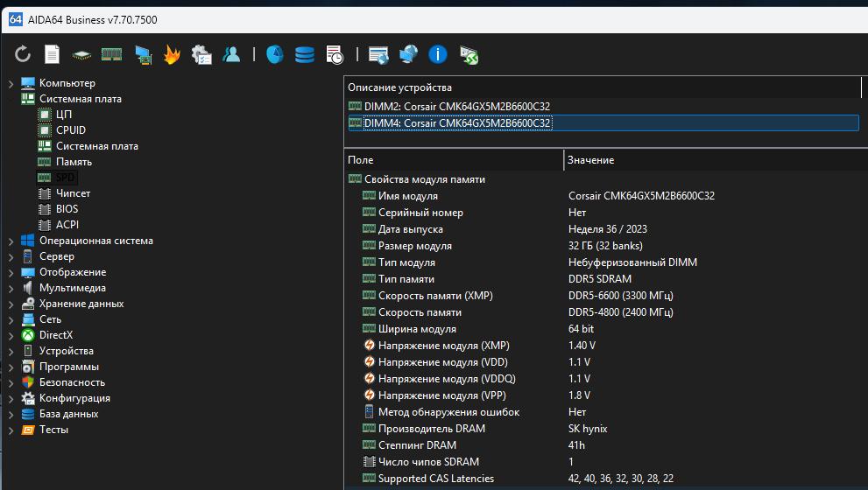Select the DIMM4: Corsair CMK64GX5M2B6600C32 entry
Image resolution: width=868 pixels, height=490 pixels.
click(603, 122)
